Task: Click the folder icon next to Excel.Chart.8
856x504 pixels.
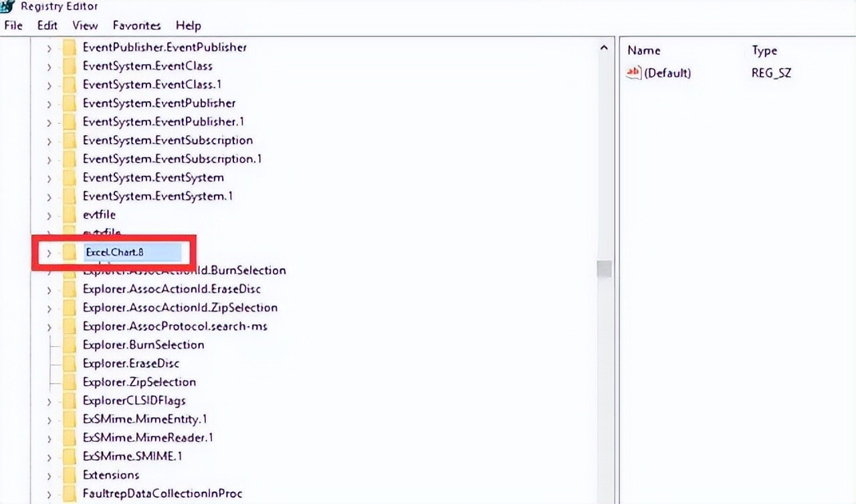Action: (x=70, y=252)
